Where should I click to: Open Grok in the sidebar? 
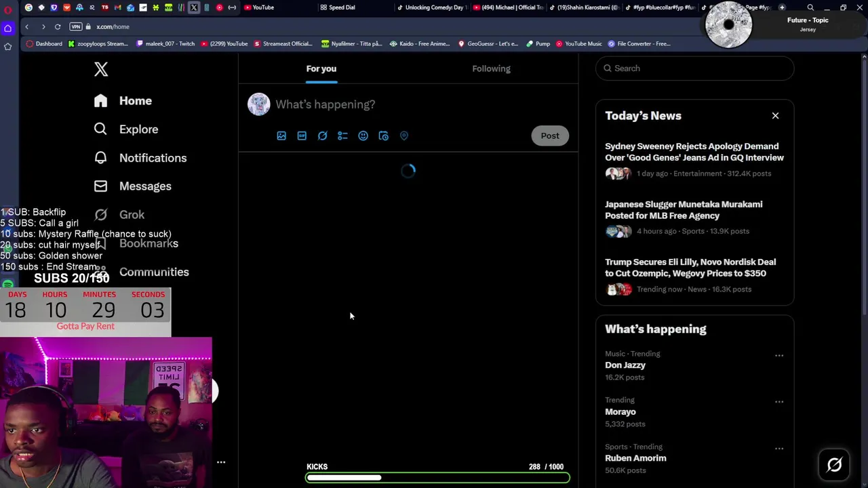coord(119,215)
